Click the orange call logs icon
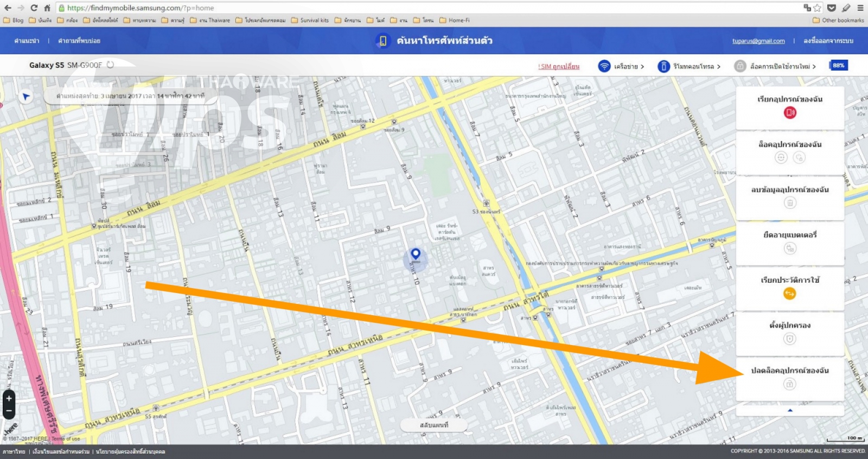868x459 pixels. [x=790, y=294]
